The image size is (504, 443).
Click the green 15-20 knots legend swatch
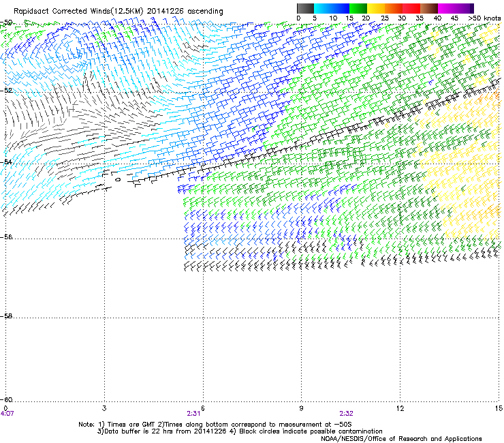(x=358, y=8)
